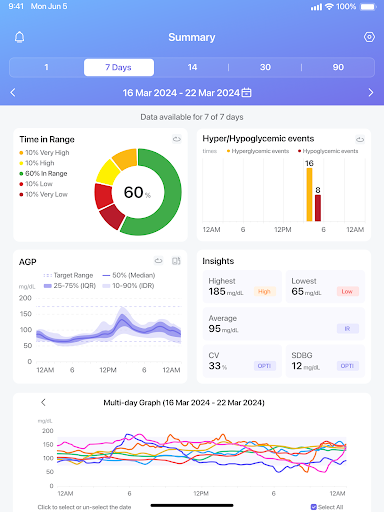Tap 'Click to select or un-select the date' hint
Viewport: 384px width, 512px height.
[84, 507]
